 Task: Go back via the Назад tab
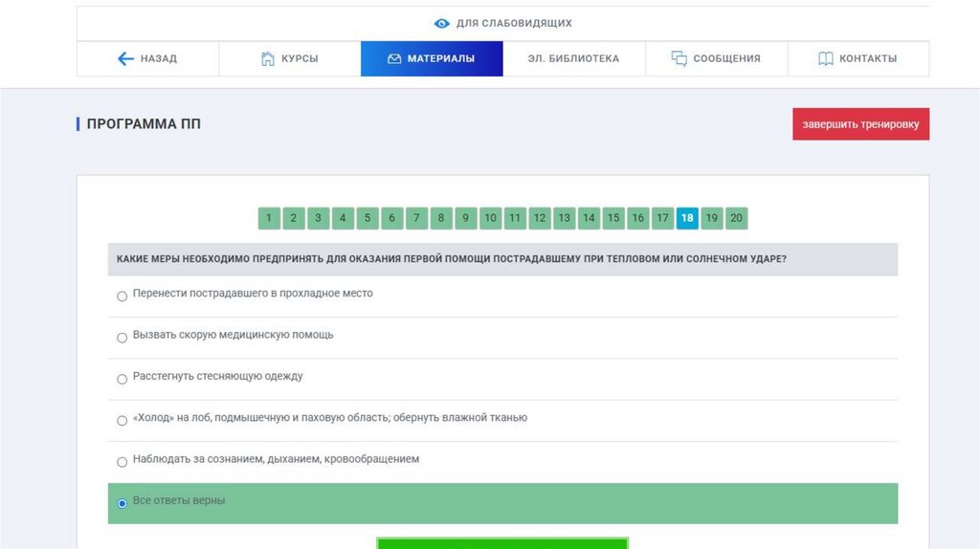148,58
